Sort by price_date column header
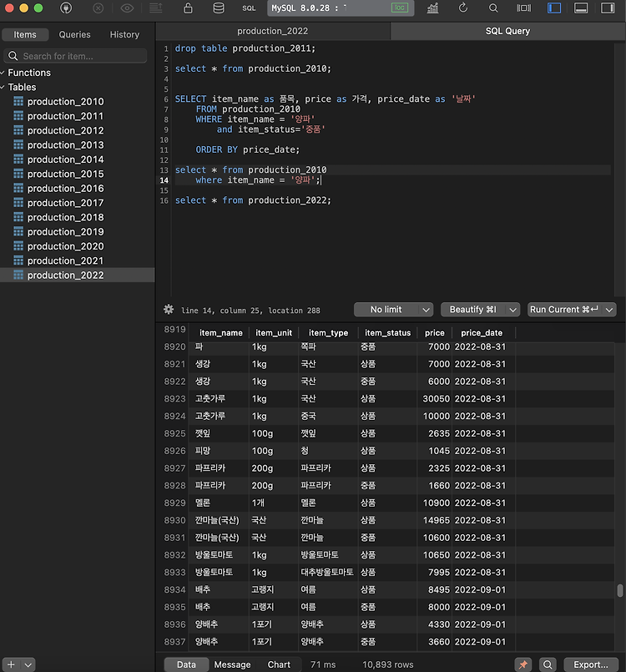This screenshot has width=626, height=672. (482, 333)
